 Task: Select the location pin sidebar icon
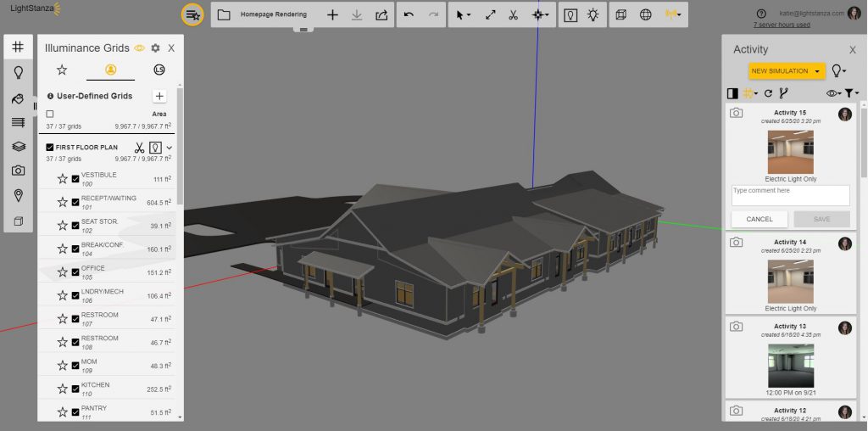pos(18,196)
